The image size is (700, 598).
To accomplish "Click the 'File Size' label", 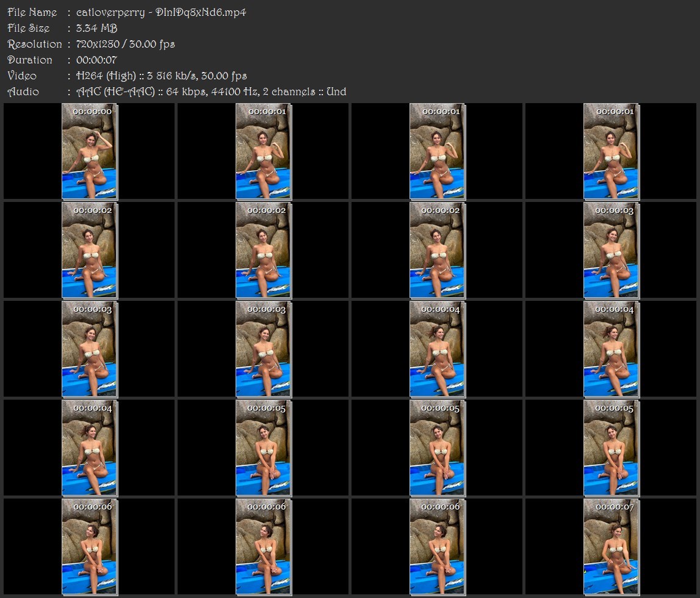I will click(28, 28).
